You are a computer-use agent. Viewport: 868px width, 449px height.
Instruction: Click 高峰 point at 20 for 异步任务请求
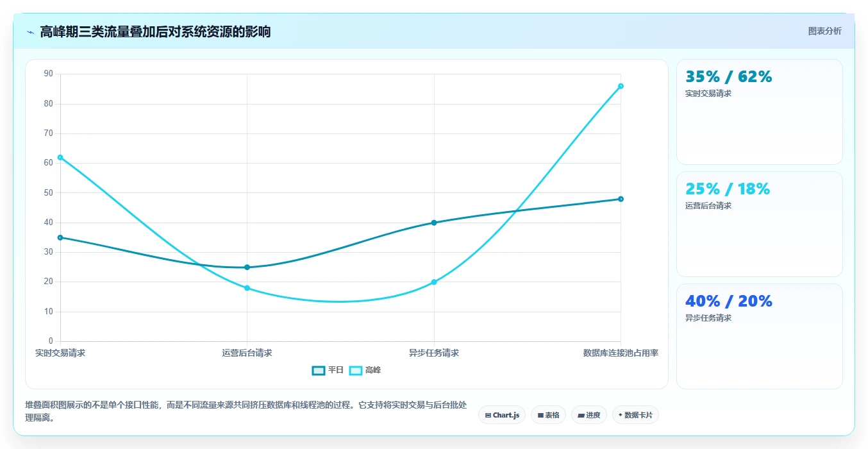coord(434,282)
